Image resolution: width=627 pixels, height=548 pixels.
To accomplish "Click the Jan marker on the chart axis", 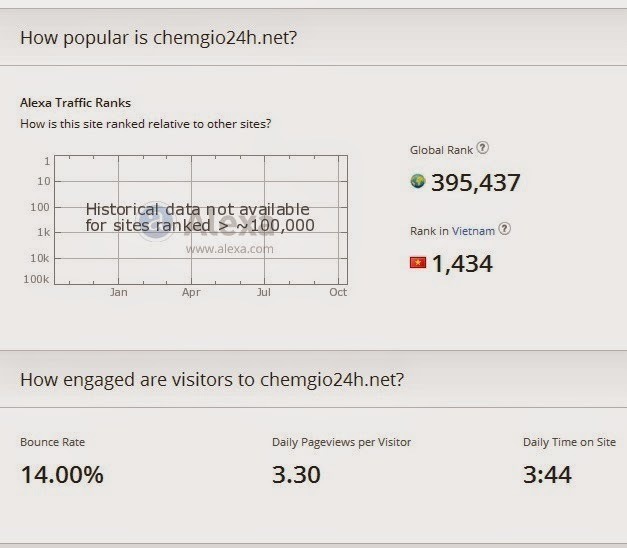I will [119, 292].
